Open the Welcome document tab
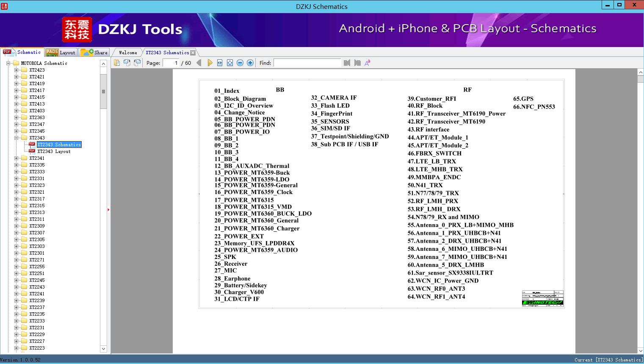 pos(128,53)
